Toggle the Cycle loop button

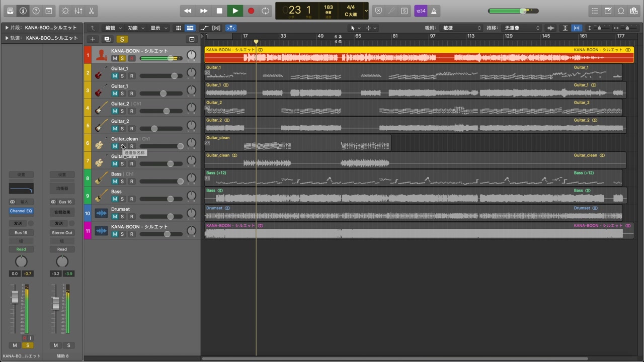(265, 11)
